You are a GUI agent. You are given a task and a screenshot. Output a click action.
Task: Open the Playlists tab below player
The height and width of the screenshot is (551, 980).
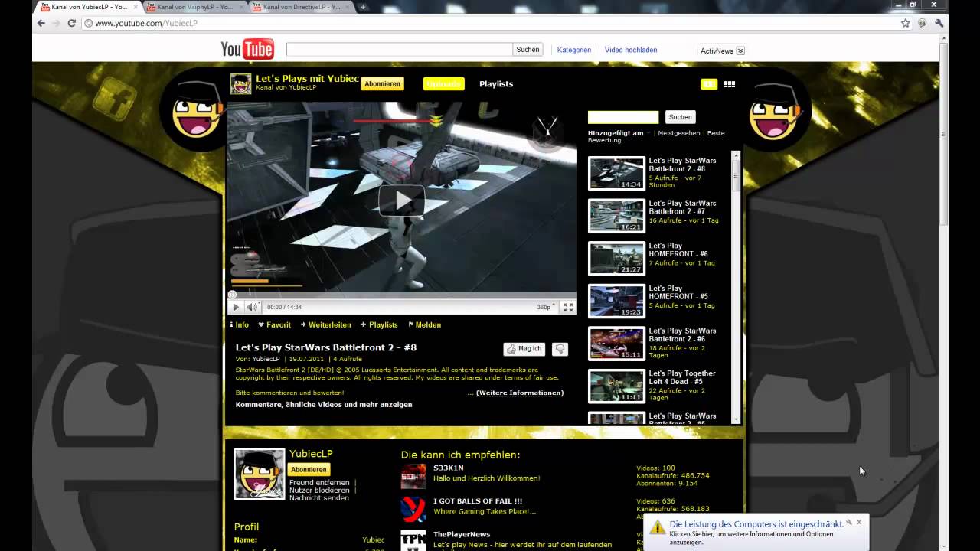point(379,324)
